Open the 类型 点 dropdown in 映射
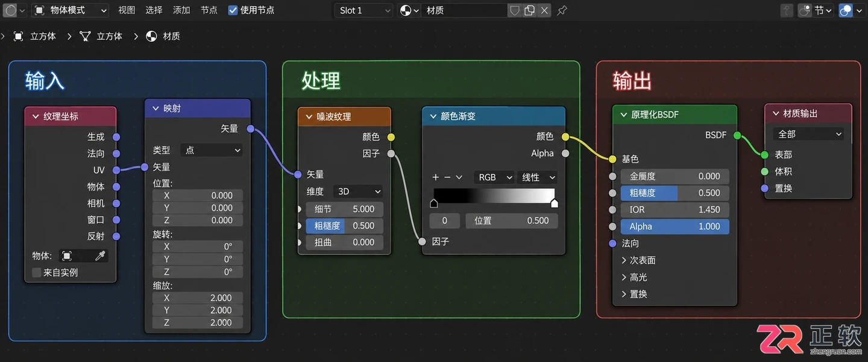Screen dimensions: 868x362 click(212, 150)
